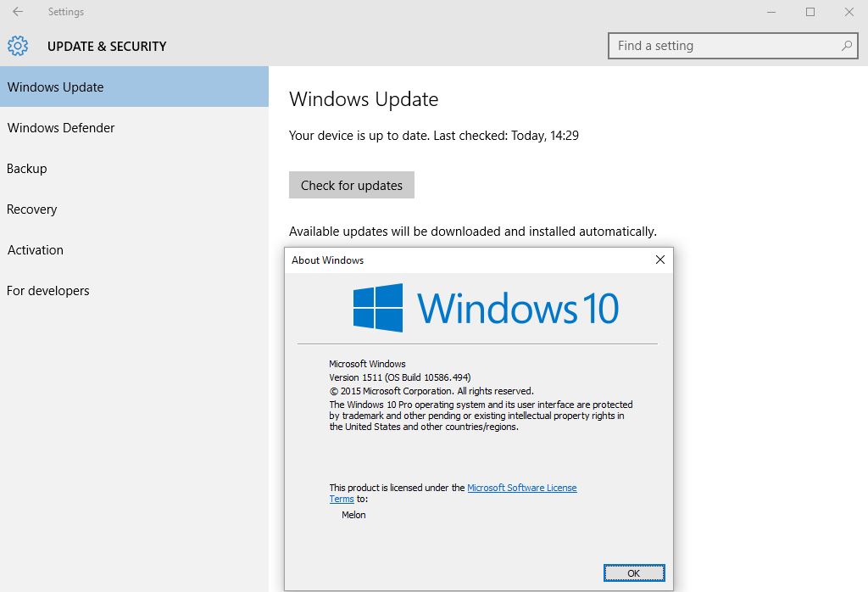Click Check for updates button

click(x=352, y=185)
